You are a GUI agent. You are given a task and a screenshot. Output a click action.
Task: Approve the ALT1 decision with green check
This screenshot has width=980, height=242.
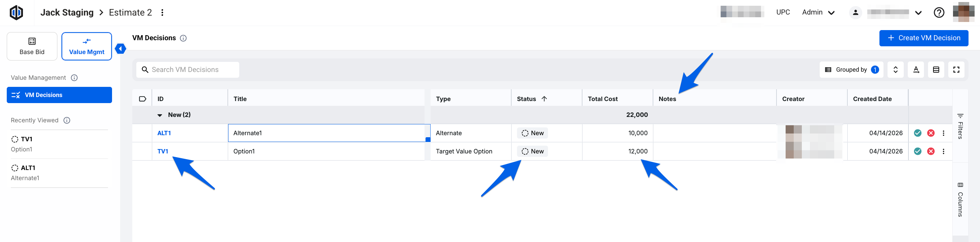(x=918, y=133)
